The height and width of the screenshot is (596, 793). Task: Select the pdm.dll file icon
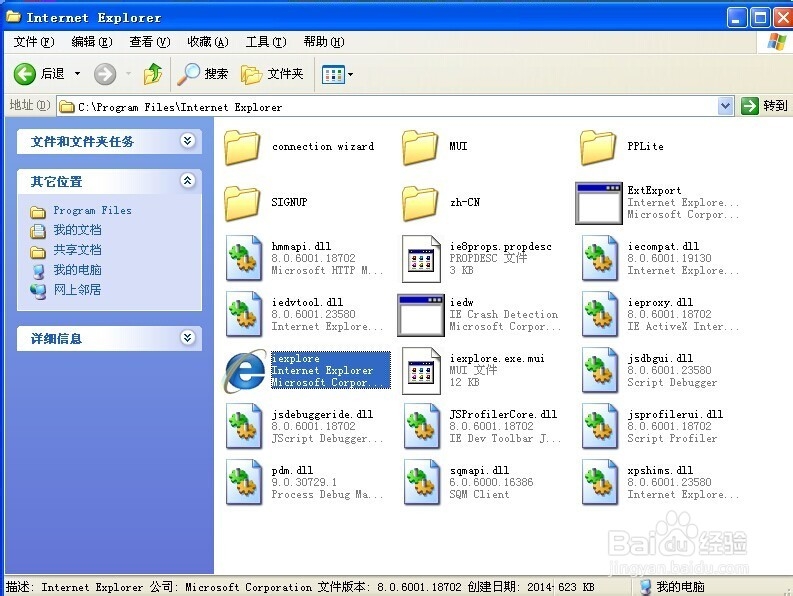point(244,482)
